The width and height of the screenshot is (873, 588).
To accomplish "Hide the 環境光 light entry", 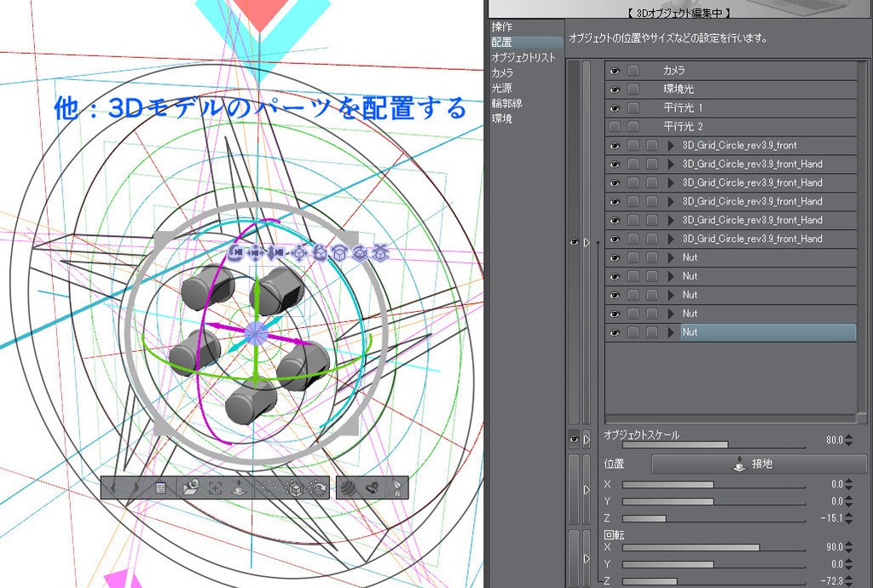I will 615,89.
